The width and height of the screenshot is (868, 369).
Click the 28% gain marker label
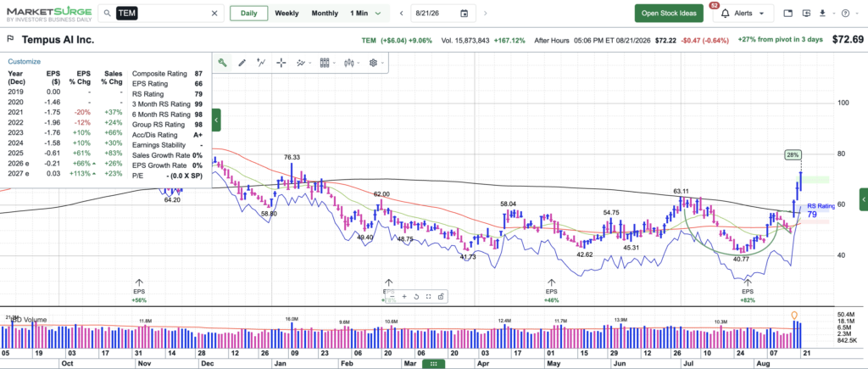[793, 155]
